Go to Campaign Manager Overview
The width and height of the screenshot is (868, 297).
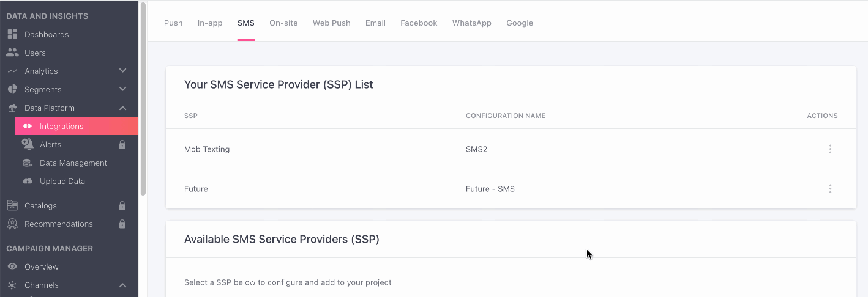pos(41,267)
